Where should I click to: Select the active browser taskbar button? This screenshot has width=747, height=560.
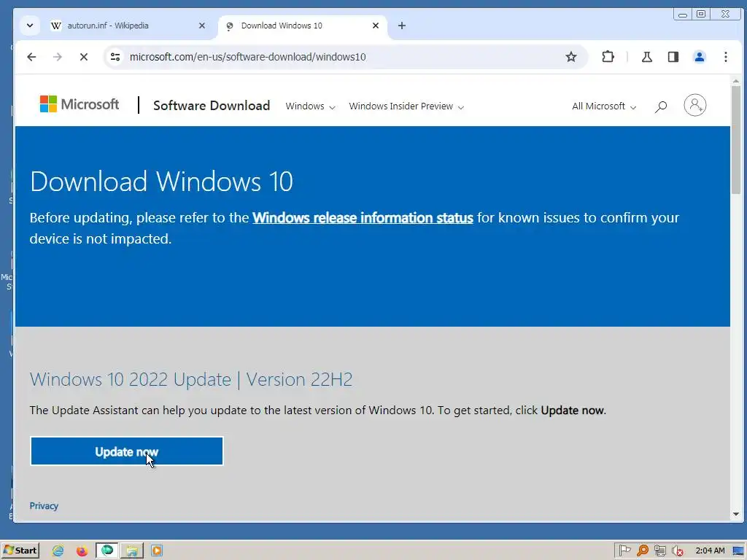pyautogui.click(x=107, y=551)
